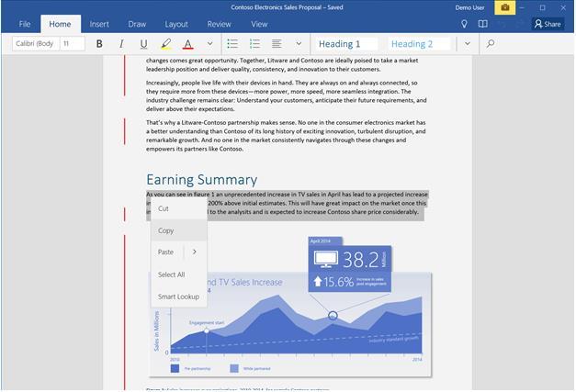Click the Undo arrow in title bar
The image size is (576, 392).
(501, 24)
